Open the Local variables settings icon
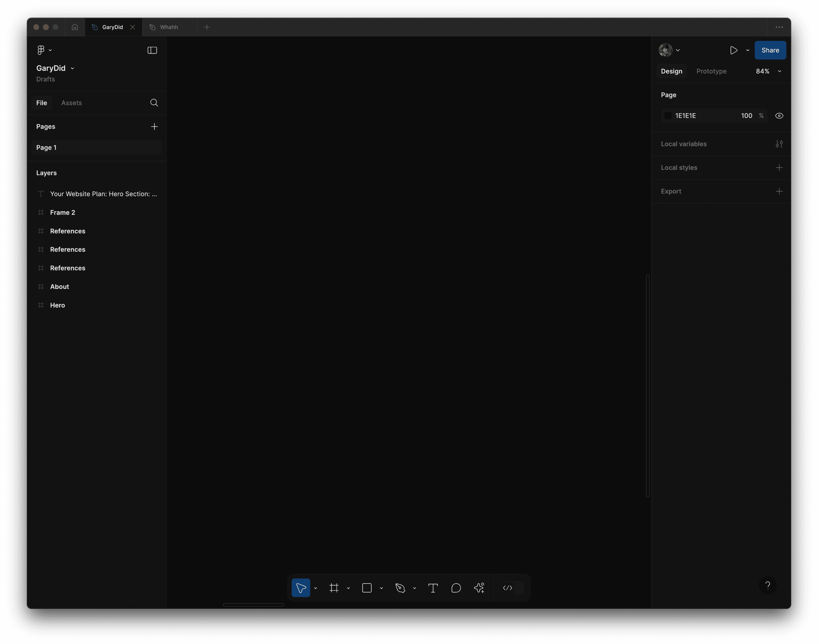 779,144
